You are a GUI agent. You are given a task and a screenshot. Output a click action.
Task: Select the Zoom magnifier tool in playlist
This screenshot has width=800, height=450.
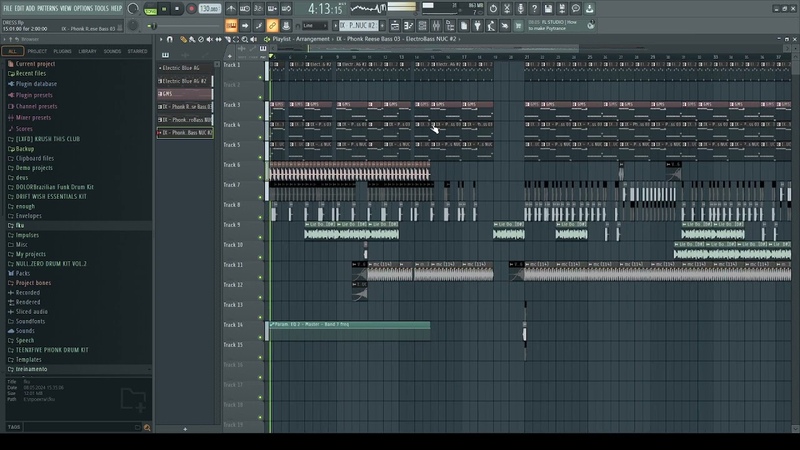245,39
